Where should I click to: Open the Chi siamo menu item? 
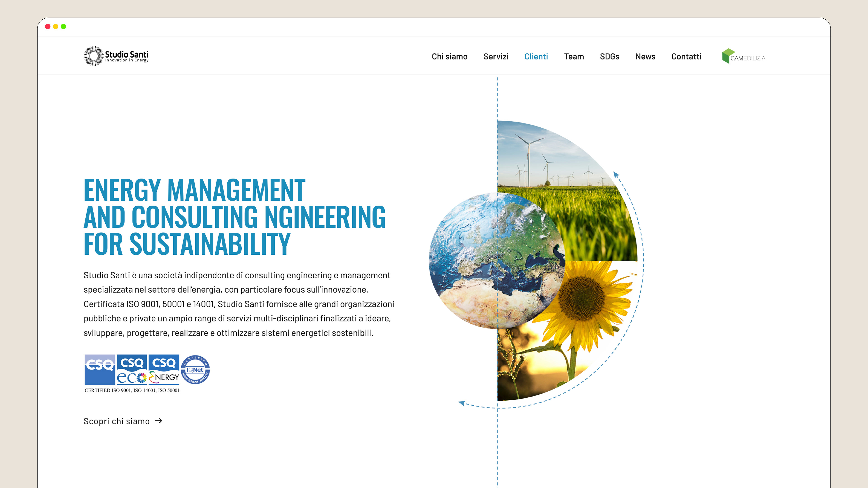pos(450,56)
